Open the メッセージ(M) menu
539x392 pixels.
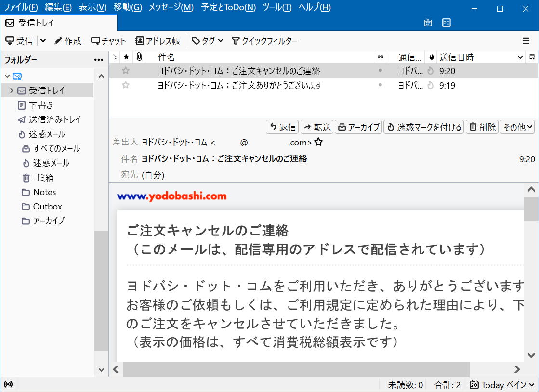click(x=171, y=7)
